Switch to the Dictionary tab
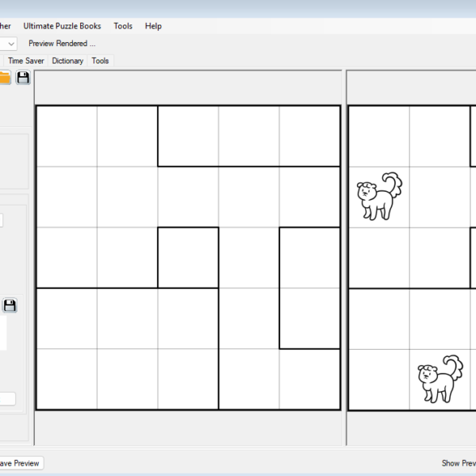This screenshot has width=476, height=476. 67,60
